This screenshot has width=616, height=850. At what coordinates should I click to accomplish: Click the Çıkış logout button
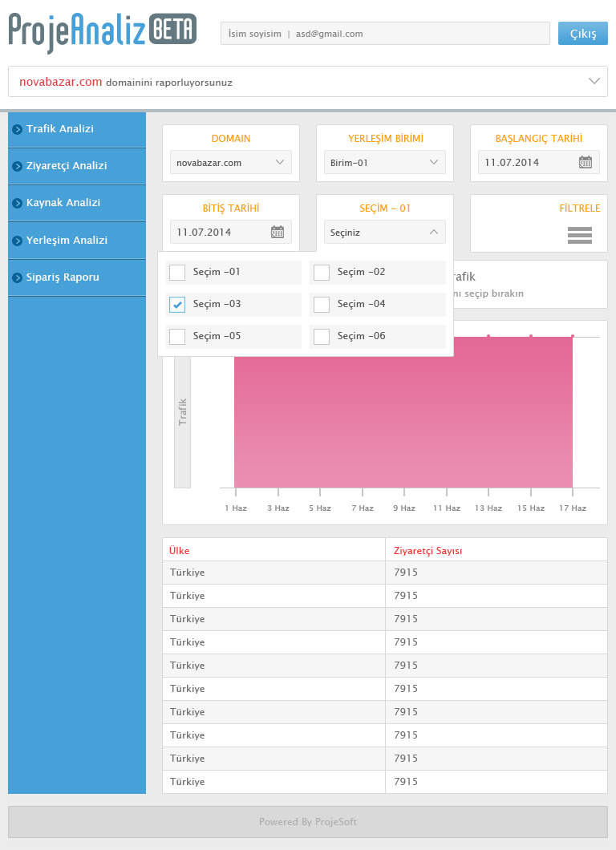[583, 34]
